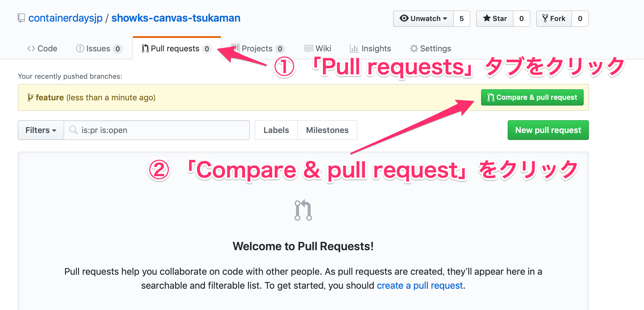The image size is (644, 310).
Task: Click the Issues exclamation icon
Action: point(80,48)
